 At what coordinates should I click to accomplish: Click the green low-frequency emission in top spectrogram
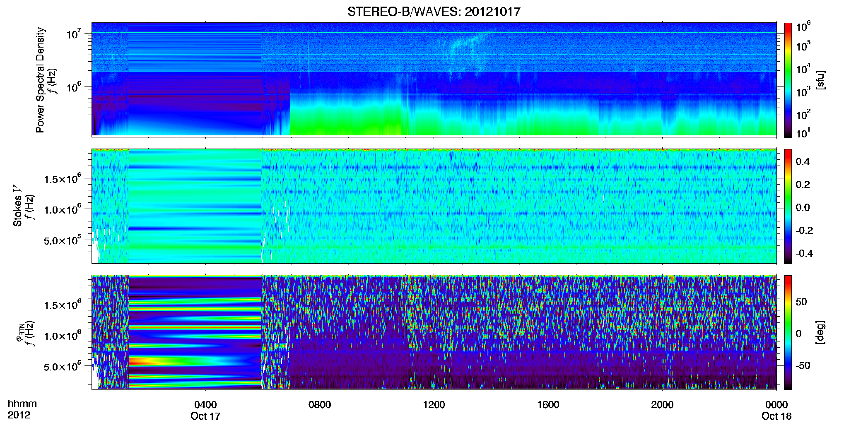346,120
